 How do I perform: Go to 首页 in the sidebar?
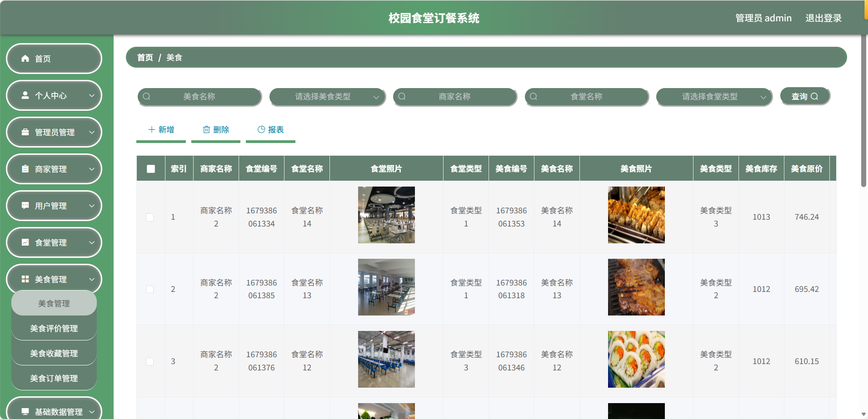[x=54, y=59]
